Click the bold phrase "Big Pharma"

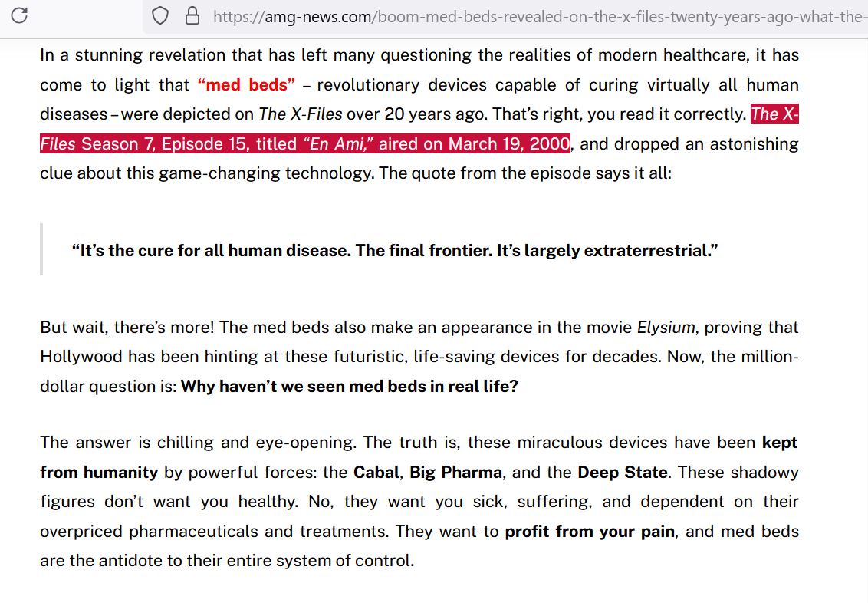pyautogui.click(x=455, y=473)
